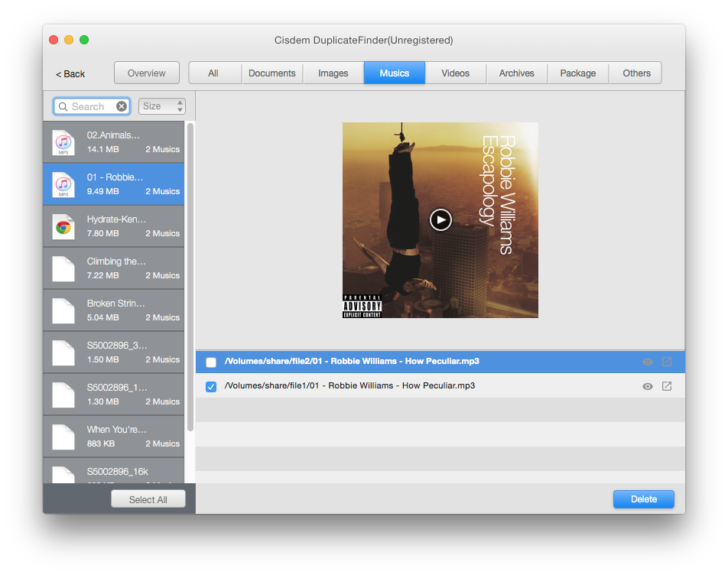Open the Overview button

[x=147, y=73]
